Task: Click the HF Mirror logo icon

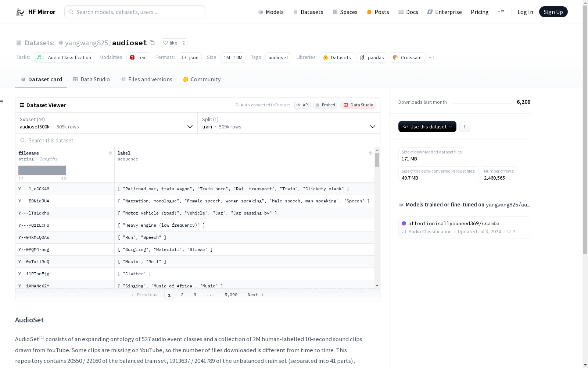Action: [20, 12]
